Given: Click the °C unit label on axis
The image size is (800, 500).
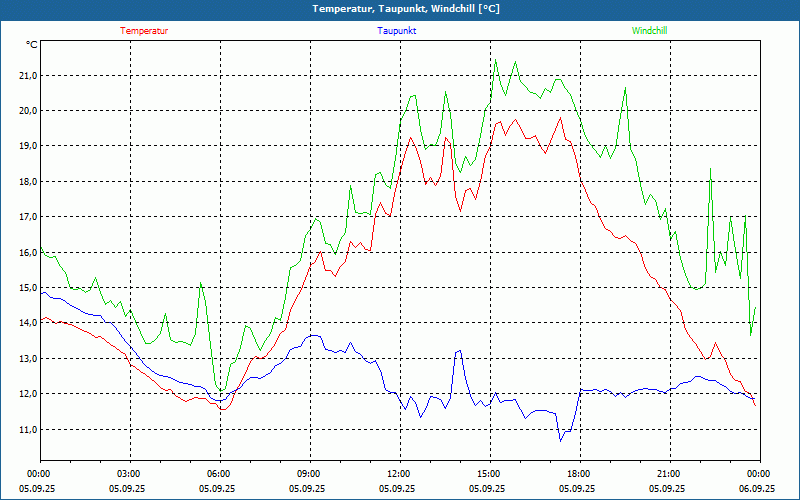Looking at the screenshot, I should tap(32, 45).
